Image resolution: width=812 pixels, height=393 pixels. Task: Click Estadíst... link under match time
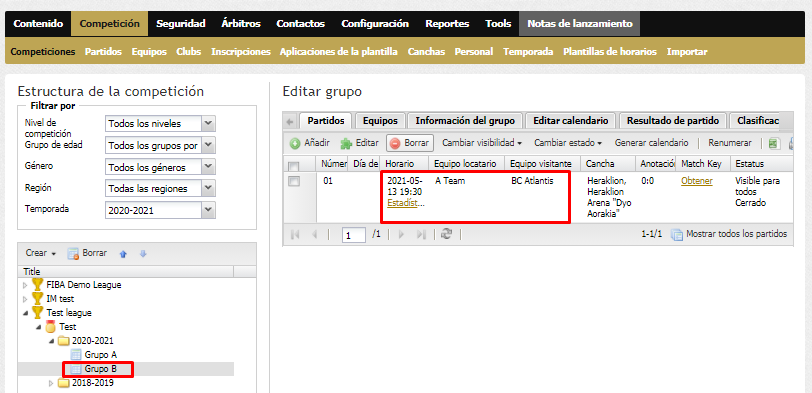405,203
